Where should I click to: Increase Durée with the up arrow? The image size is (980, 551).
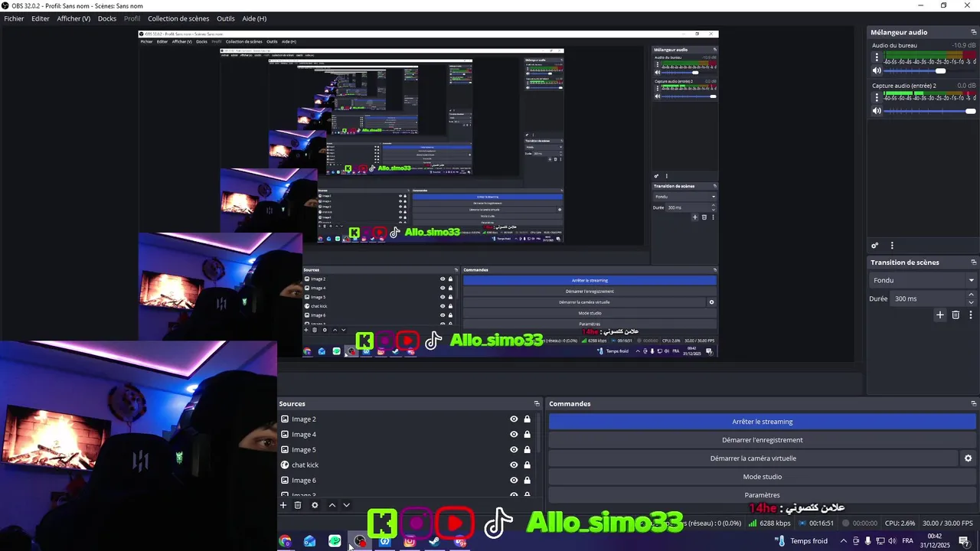tap(971, 295)
